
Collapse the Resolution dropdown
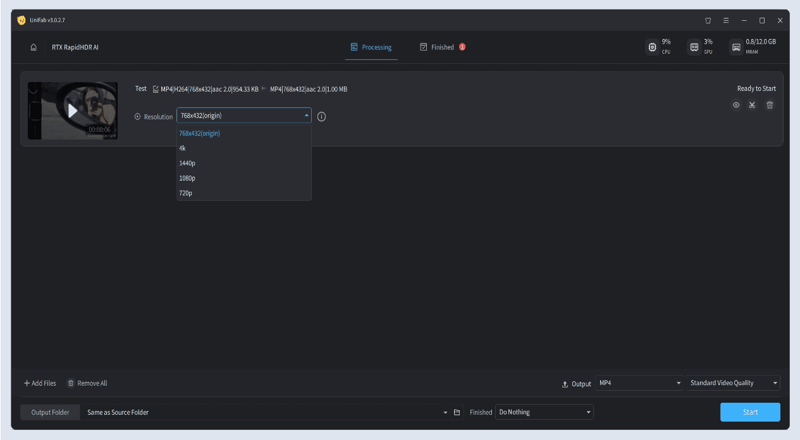click(x=307, y=116)
